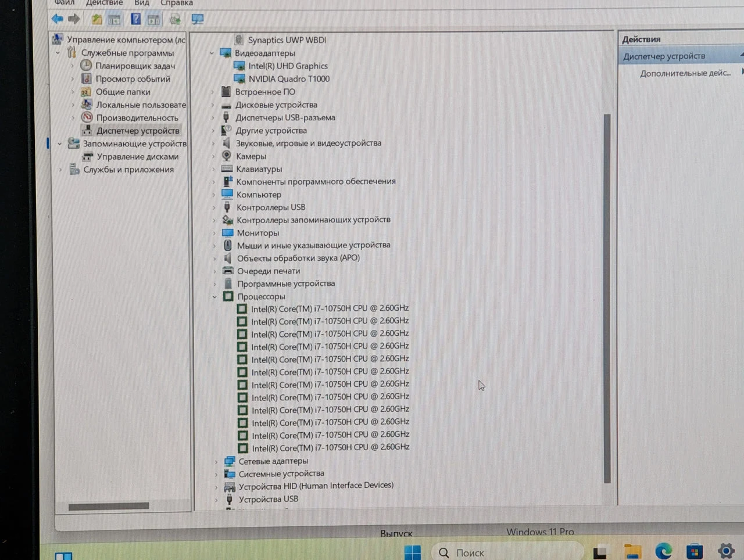Click the device list vertical scrollbar
744x560 pixels.
(x=607, y=298)
